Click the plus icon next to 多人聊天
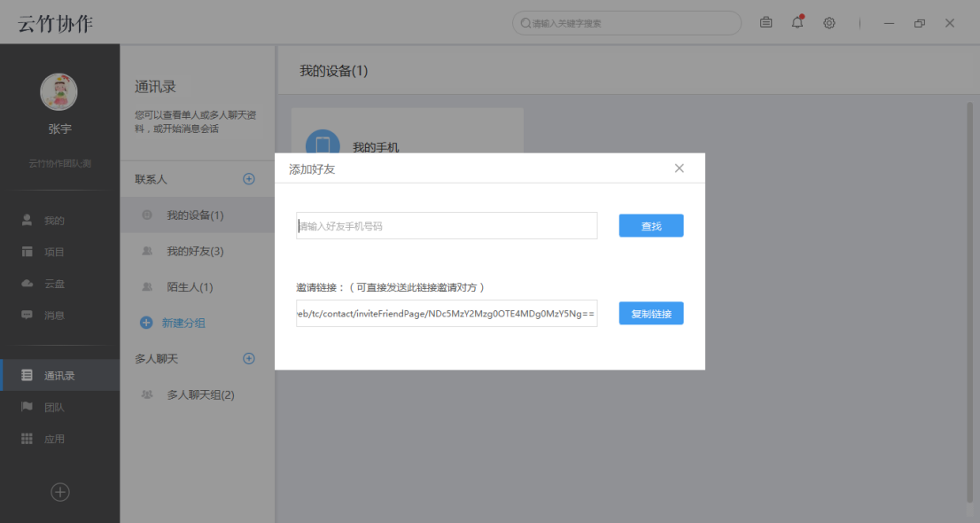 pos(249,358)
